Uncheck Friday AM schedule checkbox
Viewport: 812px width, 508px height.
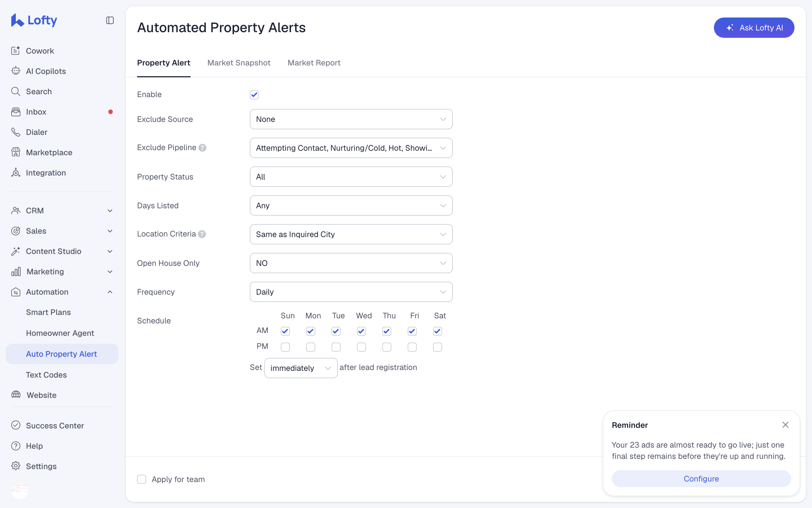tap(412, 331)
